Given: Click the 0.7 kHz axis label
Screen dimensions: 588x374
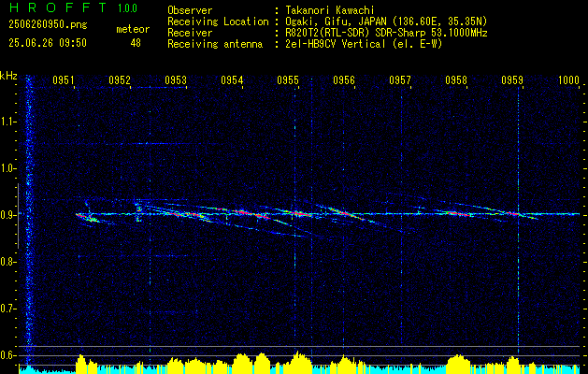Looking at the screenshot, I should pyautogui.click(x=8, y=309).
